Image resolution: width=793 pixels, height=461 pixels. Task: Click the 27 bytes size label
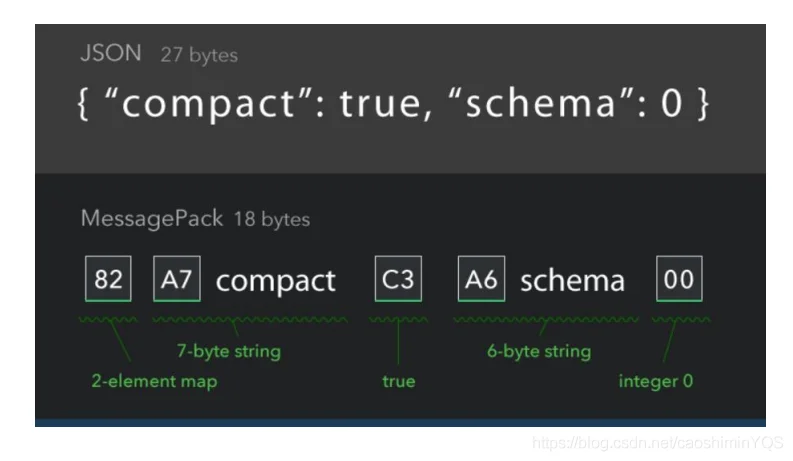pyautogui.click(x=199, y=55)
